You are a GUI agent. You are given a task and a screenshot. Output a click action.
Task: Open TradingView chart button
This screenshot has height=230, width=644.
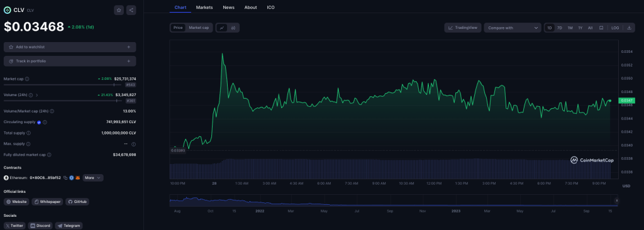(x=463, y=28)
